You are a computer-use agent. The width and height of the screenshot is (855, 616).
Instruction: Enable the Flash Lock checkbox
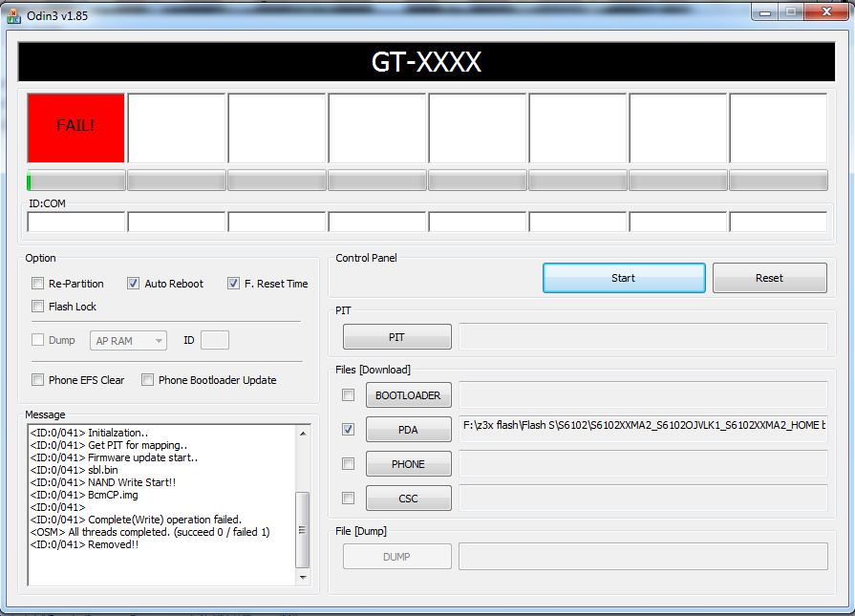point(37,307)
